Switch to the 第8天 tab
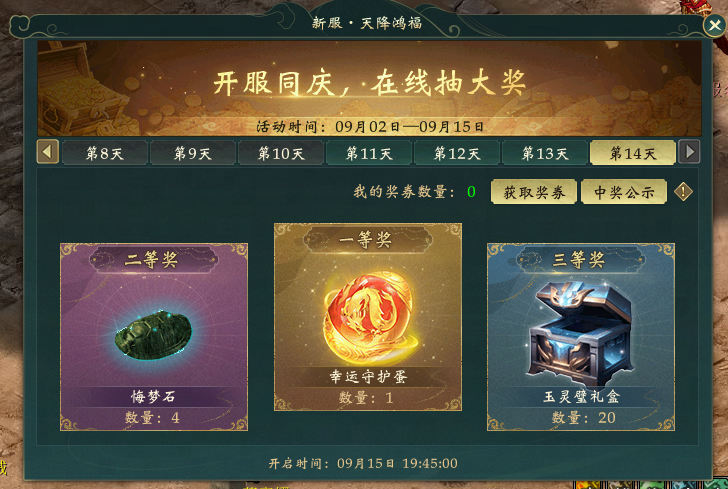Viewport: 728px width, 489px height. 105,153
